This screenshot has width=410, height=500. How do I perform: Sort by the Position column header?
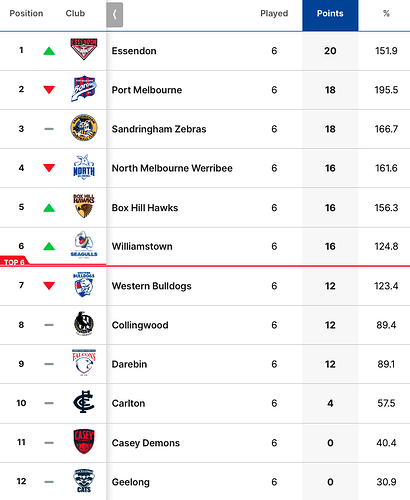(26, 13)
